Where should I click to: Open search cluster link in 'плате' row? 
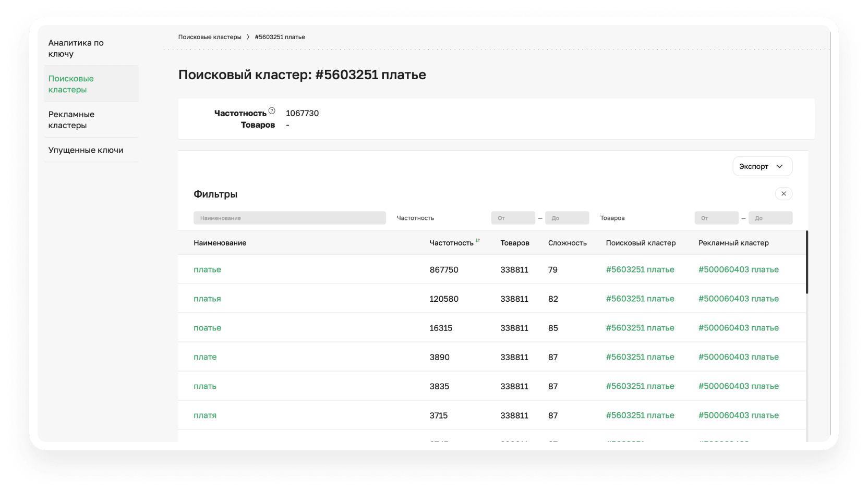click(x=640, y=357)
